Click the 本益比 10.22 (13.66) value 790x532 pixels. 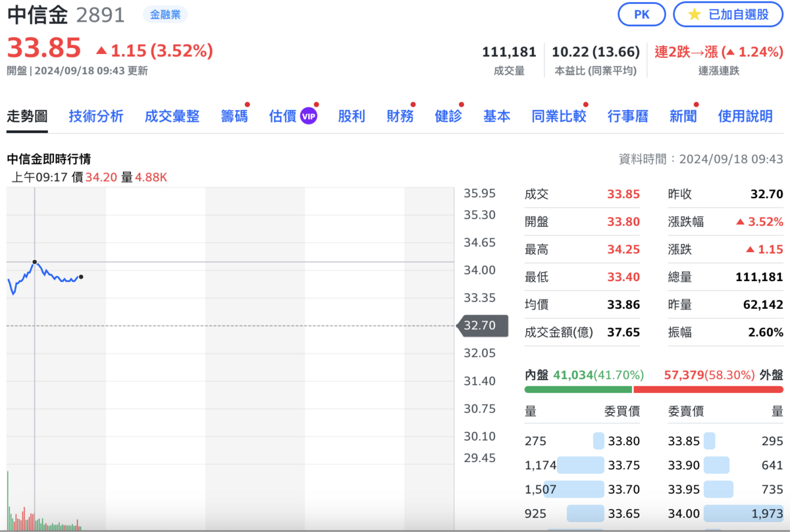coord(596,52)
